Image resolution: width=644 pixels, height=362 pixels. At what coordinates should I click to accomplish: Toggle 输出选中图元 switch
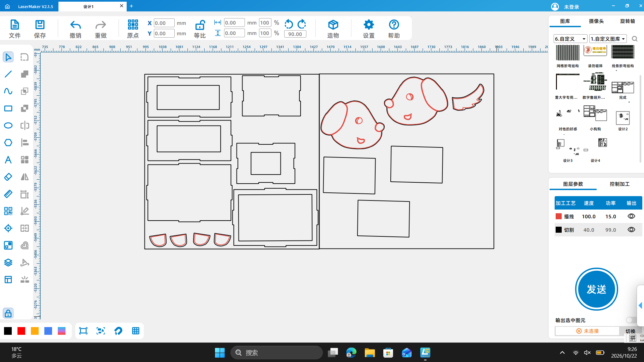tap(631, 320)
